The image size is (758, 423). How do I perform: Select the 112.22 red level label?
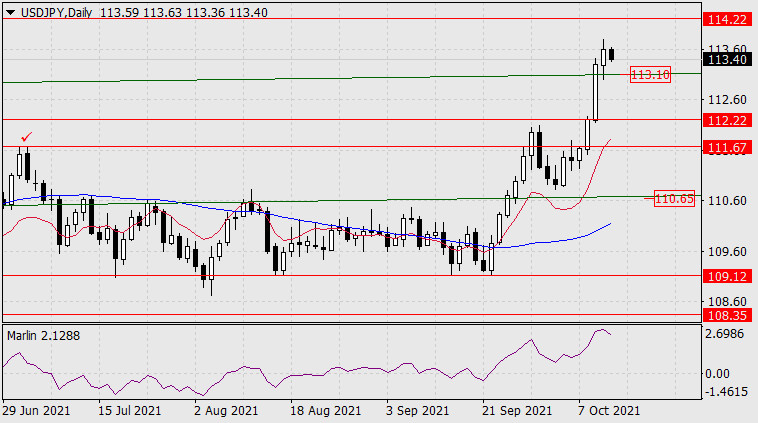point(727,120)
